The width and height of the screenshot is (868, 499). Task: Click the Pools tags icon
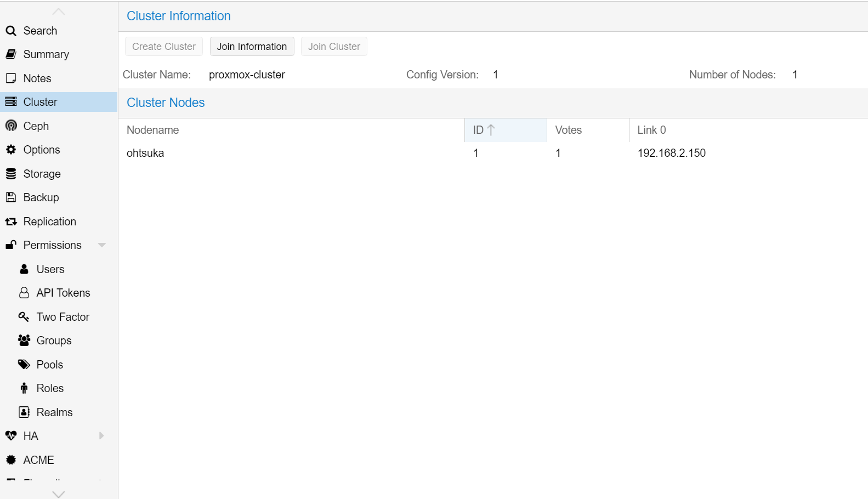[x=24, y=365]
